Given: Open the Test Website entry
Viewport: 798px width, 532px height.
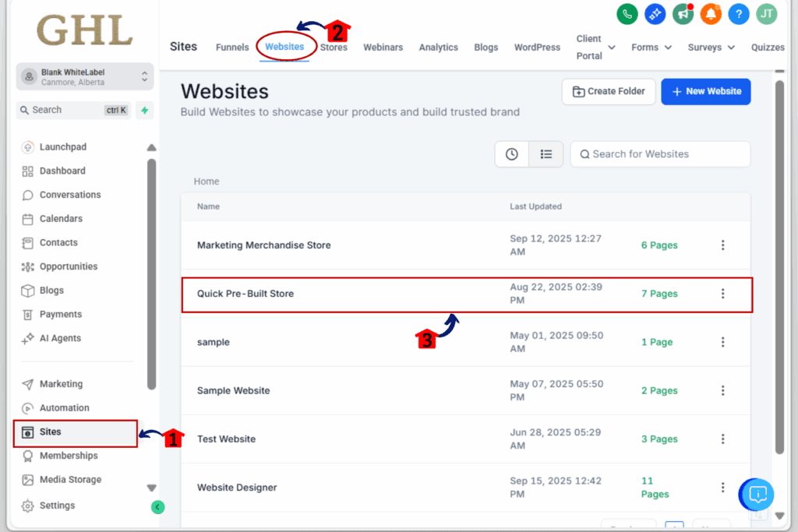Looking at the screenshot, I should [226, 439].
